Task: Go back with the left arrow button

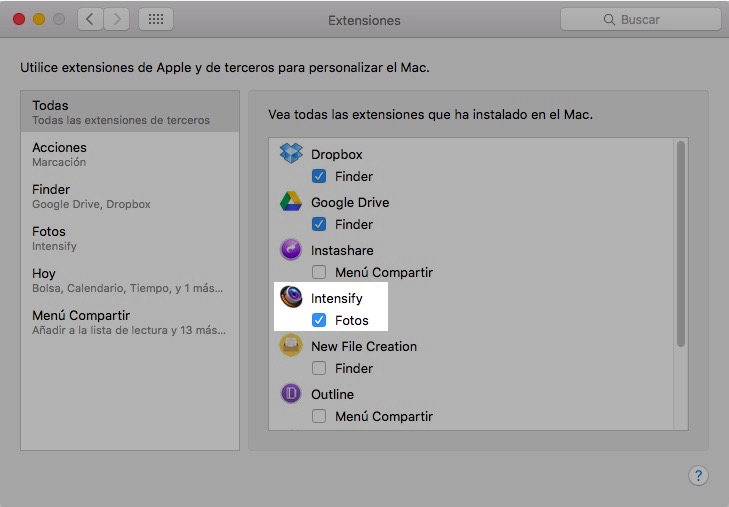Action: coord(90,20)
